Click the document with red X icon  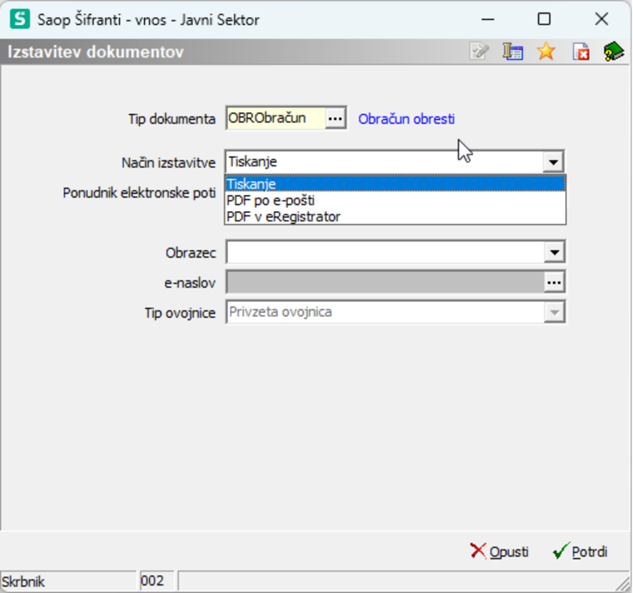[x=581, y=52]
